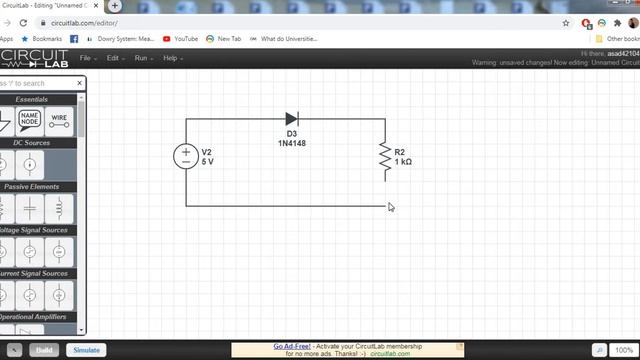Close the CircuitLab browser tab
The height and width of the screenshot is (360, 640).
(x=96, y=6)
